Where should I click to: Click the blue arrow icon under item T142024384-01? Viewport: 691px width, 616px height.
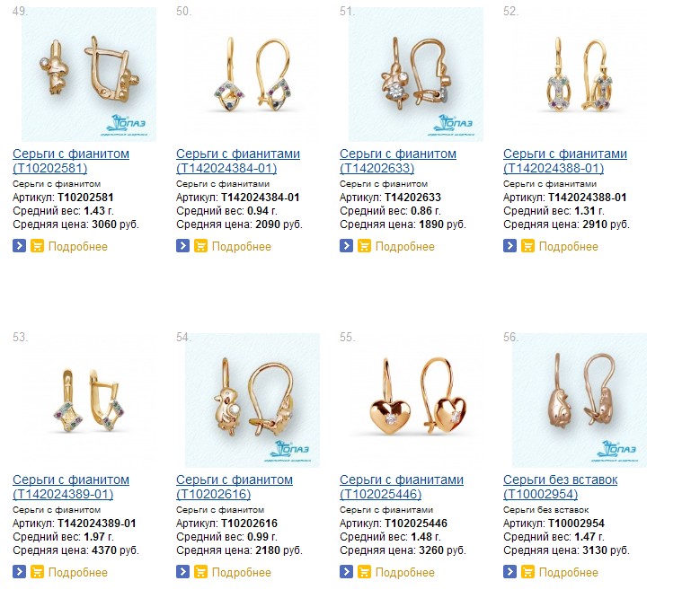[x=182, y=246]
